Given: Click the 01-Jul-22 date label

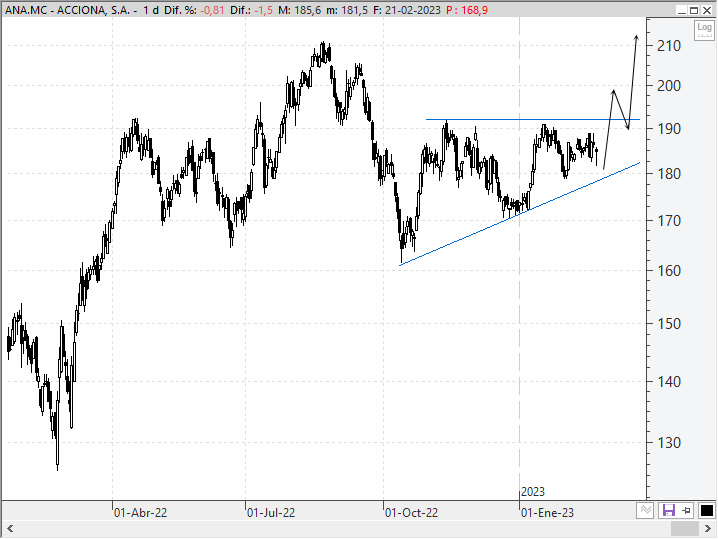Looking at the screenshot, I should pyautogui.click(x=271, y=512).
